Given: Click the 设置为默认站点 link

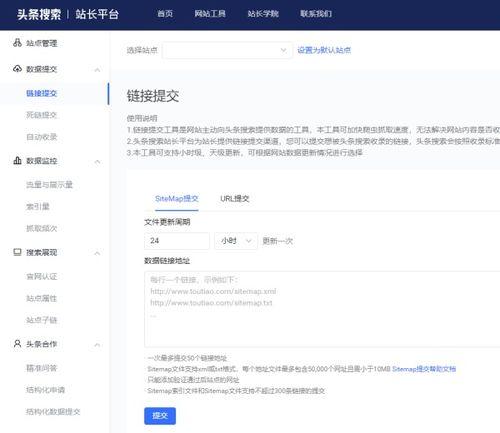Looking at the screenshot, I should [324, 50].
